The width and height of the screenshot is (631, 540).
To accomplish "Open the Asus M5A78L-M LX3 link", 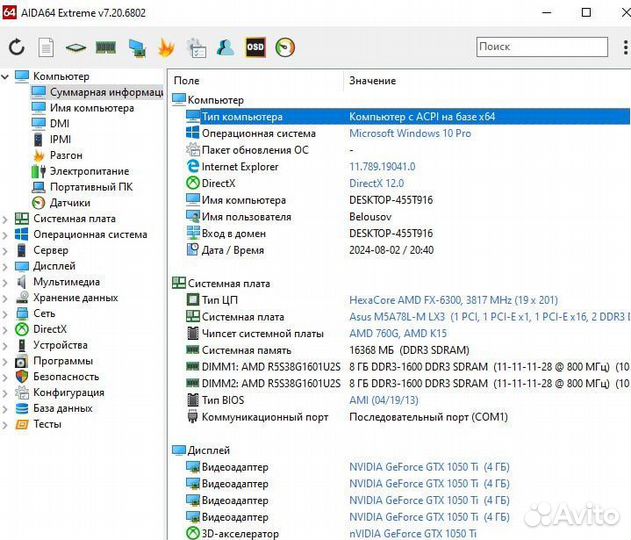I will [x=489, y=317].
